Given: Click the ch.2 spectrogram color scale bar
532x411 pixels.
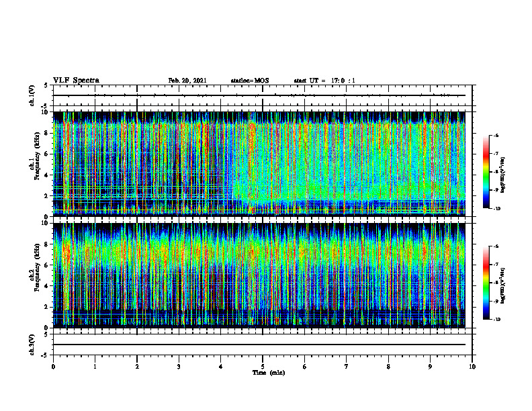Looking at the screenshot, I should [x=486, y=283].
